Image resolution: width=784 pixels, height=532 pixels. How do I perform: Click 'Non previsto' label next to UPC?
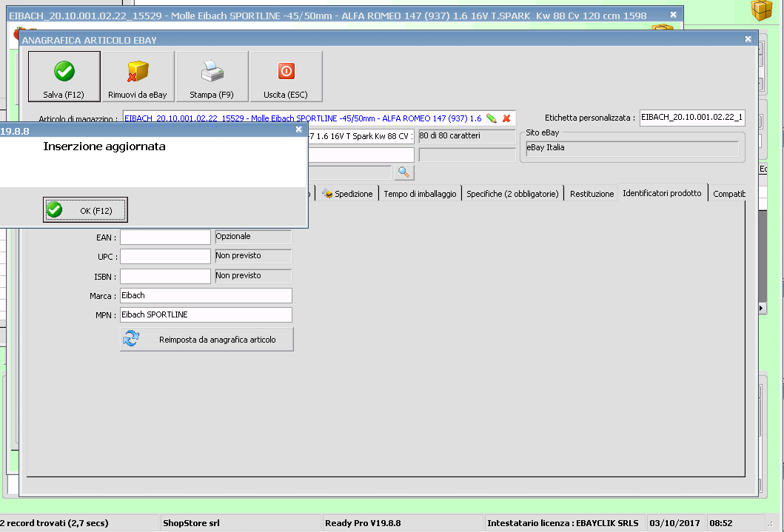(253, 256)
